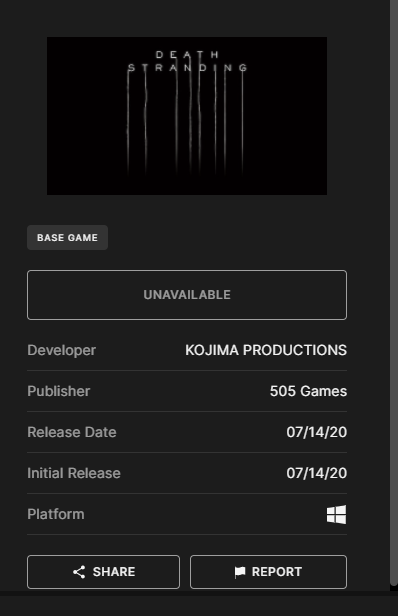Click the Death Stranding logo text
The width and height of the screenshot is (398, 616).
coord(187,61)
